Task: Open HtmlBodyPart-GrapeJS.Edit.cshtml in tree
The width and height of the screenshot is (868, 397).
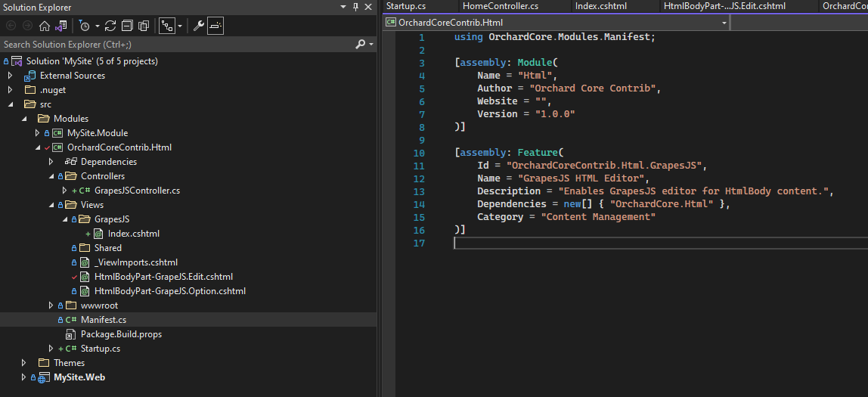Action: click(163, 277)
